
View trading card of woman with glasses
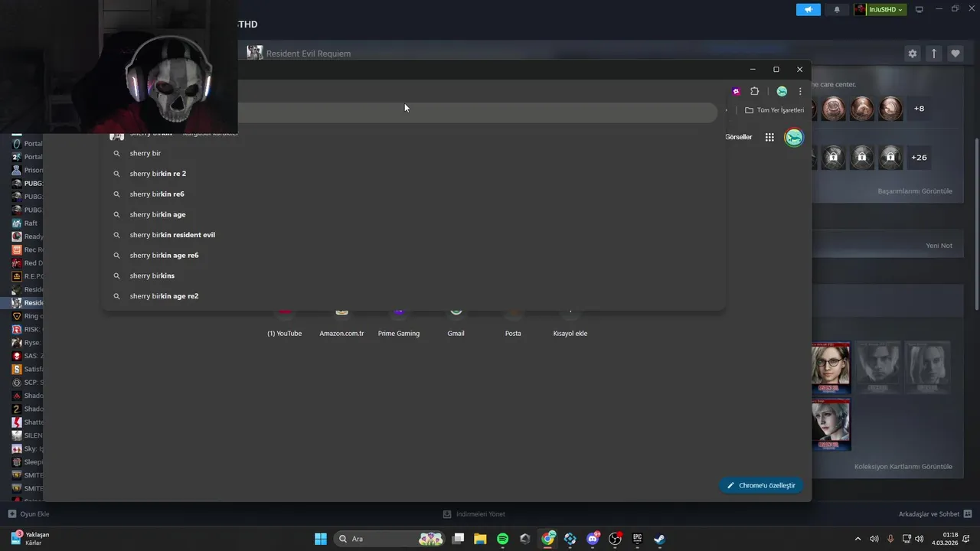pos(831,368)
